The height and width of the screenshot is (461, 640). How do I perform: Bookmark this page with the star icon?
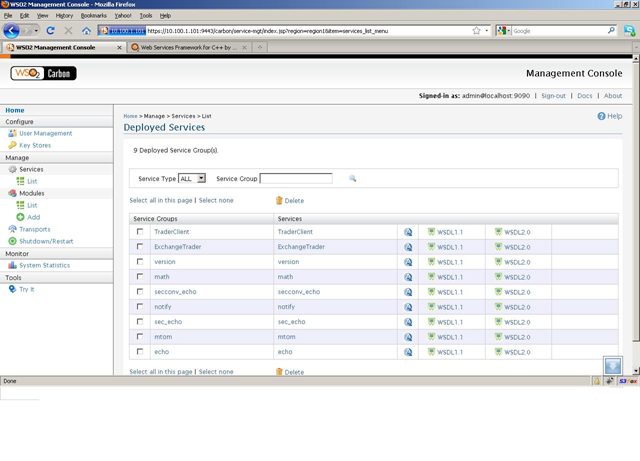click(x=476, y=31)
